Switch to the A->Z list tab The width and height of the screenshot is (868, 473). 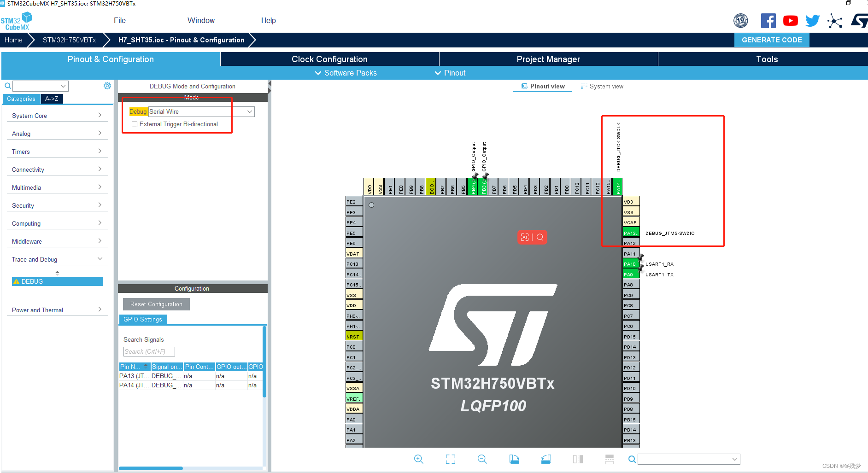[x=52, y=99]
